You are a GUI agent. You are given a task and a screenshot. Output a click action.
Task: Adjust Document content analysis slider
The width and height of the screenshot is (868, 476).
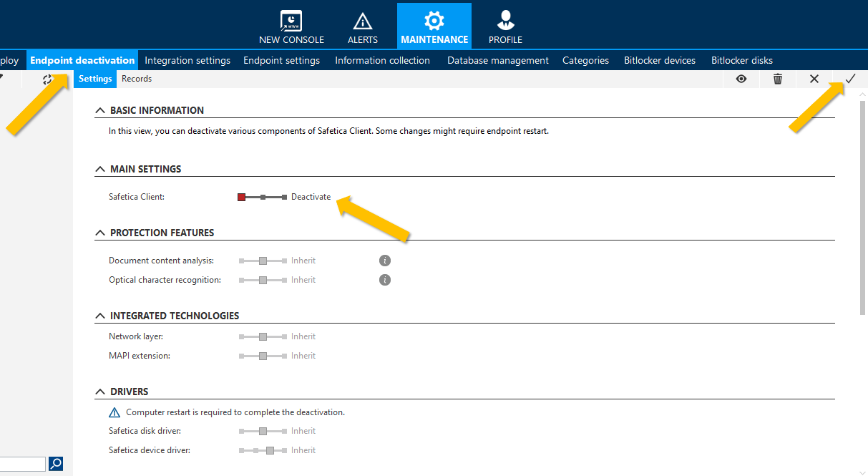[x=263, y=261]
